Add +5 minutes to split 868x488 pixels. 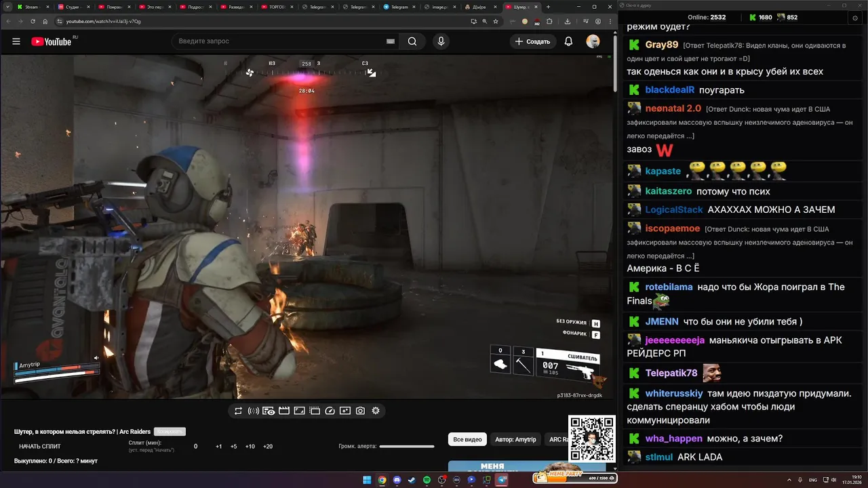[234, 447]
